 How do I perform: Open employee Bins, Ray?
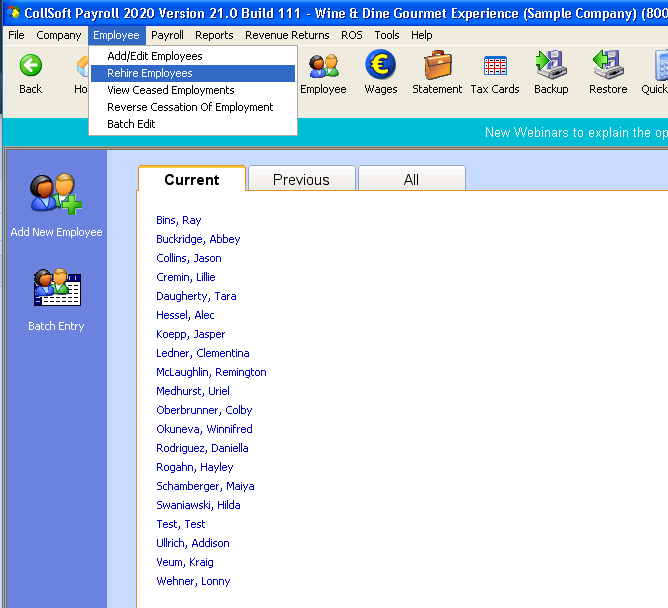[179, 220]
